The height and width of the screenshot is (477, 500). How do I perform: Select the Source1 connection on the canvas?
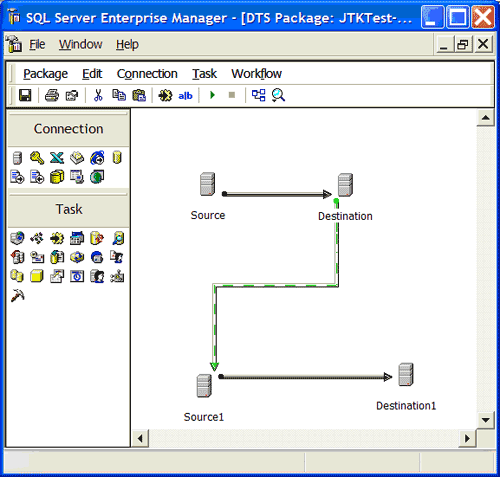coord(204,386)
